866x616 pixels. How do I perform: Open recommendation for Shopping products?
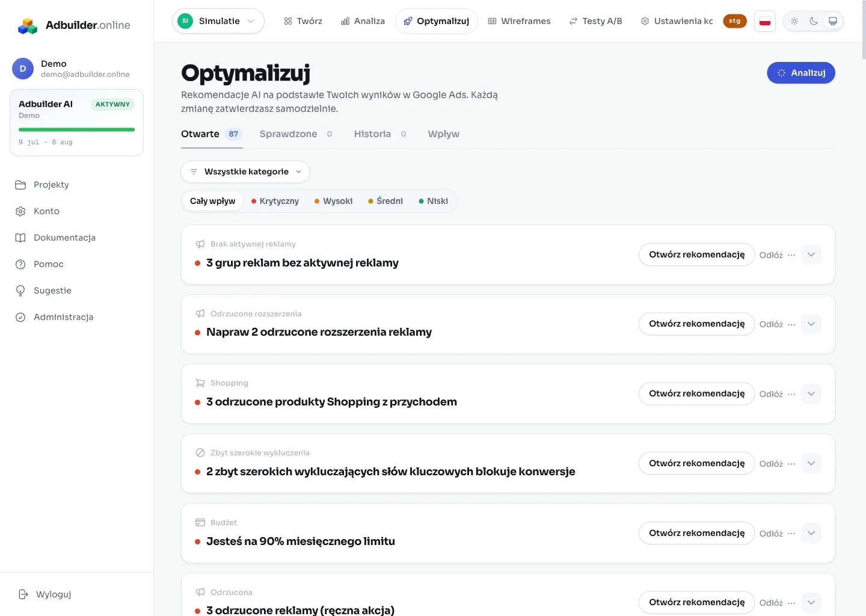[696, 393]
